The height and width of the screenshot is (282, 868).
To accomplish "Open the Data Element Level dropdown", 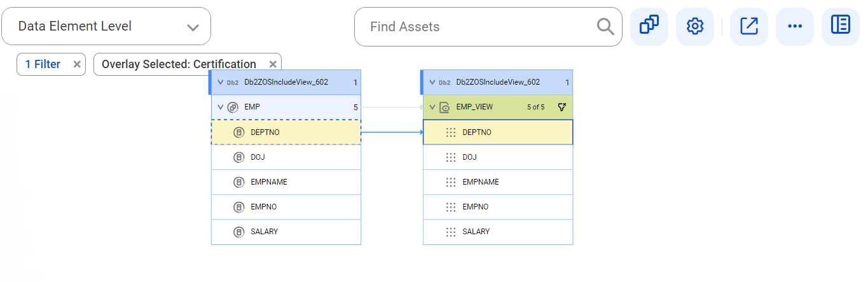I will pos(106,26).
